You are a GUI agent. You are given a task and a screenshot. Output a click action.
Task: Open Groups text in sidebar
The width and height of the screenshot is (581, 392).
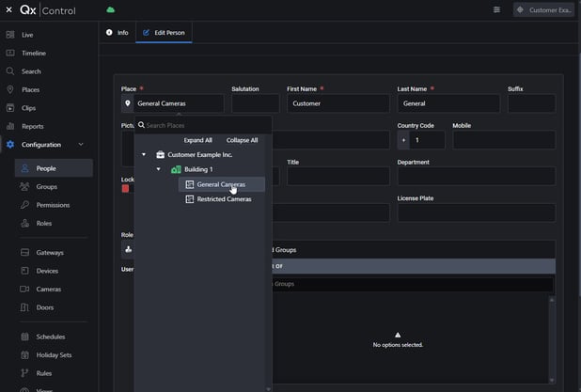click(47, 186)
